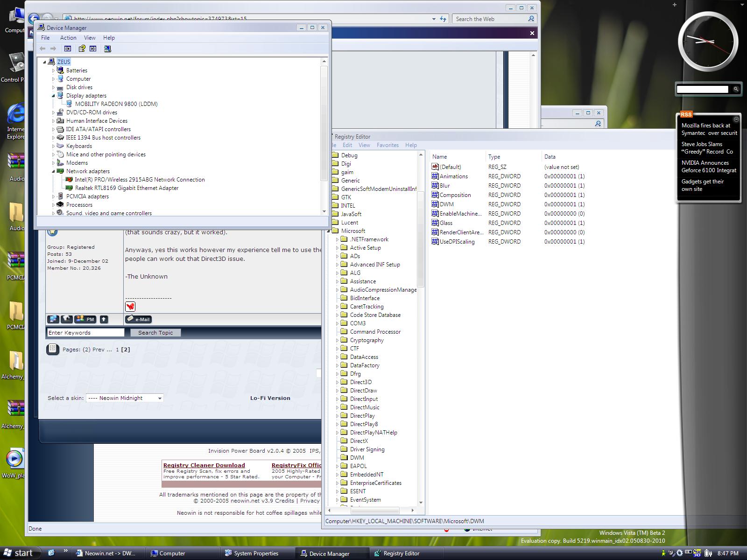The height and width of the screenshot is (560, 747).
Task: Click the PM button under the post
Action: coord(85,319)
